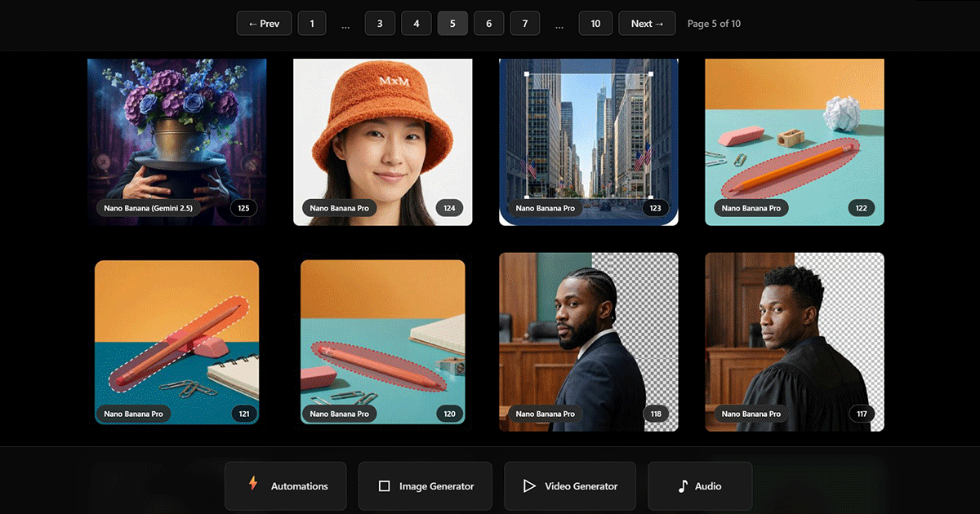Click the music note Audio icon
The height and width of the screenshot is (514, 980).
[683, 486]
